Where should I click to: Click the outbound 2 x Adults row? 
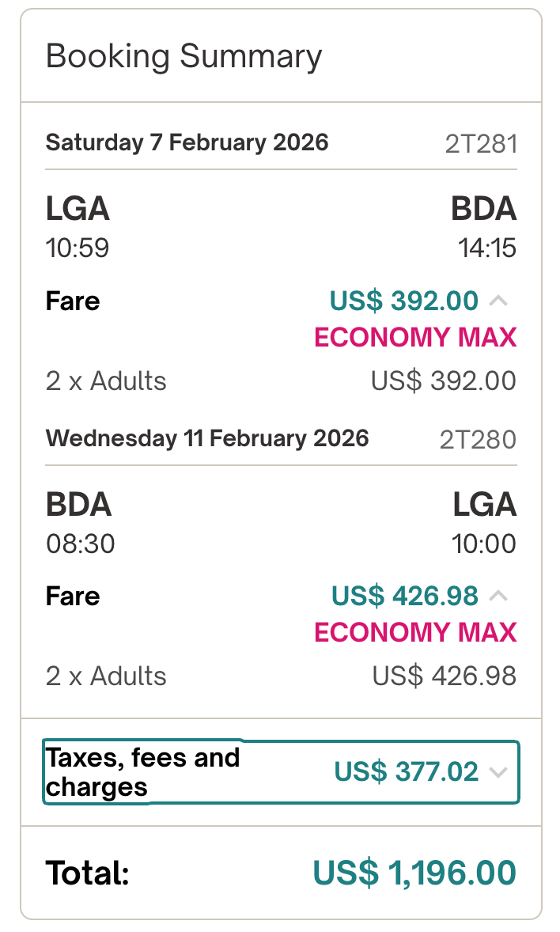(106, 381)
